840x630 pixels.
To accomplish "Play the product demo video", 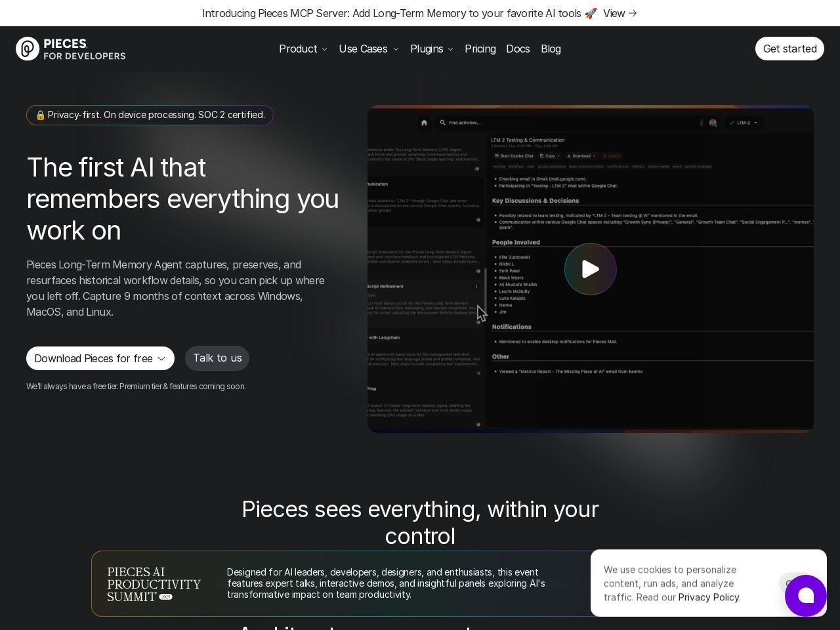I will [591, 269].
